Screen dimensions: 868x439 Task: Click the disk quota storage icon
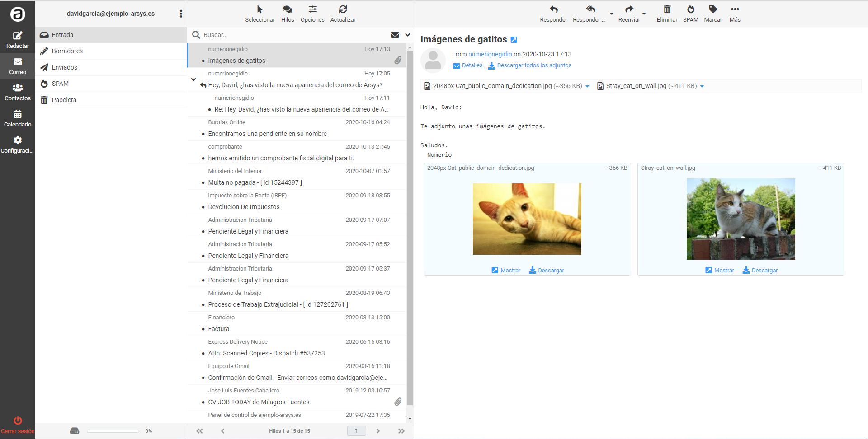pyautogui.click(x=75, y=430)
